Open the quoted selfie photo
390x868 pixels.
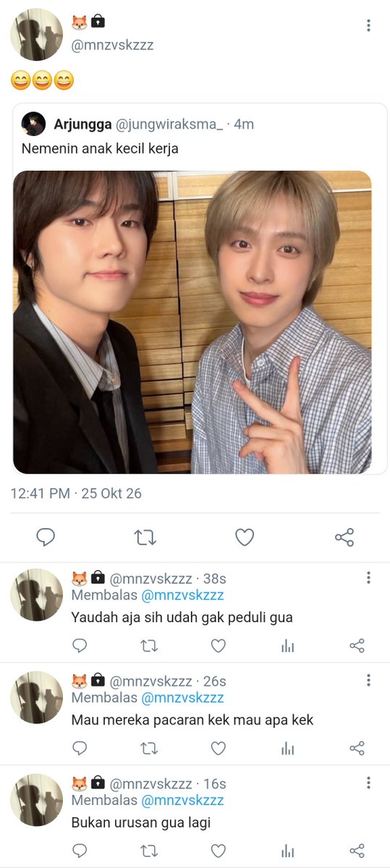click(192, 322)
